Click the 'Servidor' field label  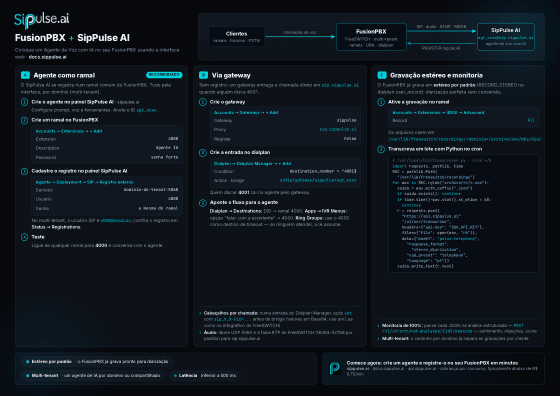44,190
